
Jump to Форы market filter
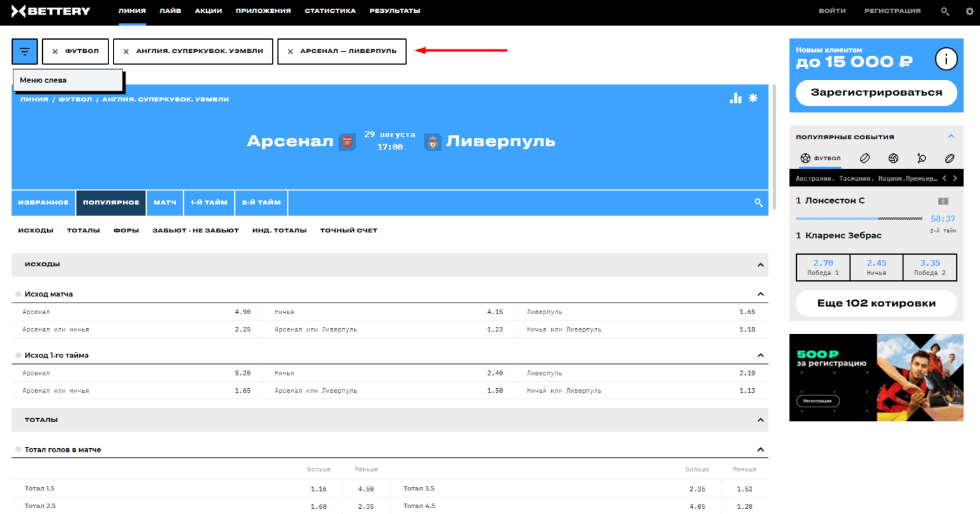[x=126, y=231]
